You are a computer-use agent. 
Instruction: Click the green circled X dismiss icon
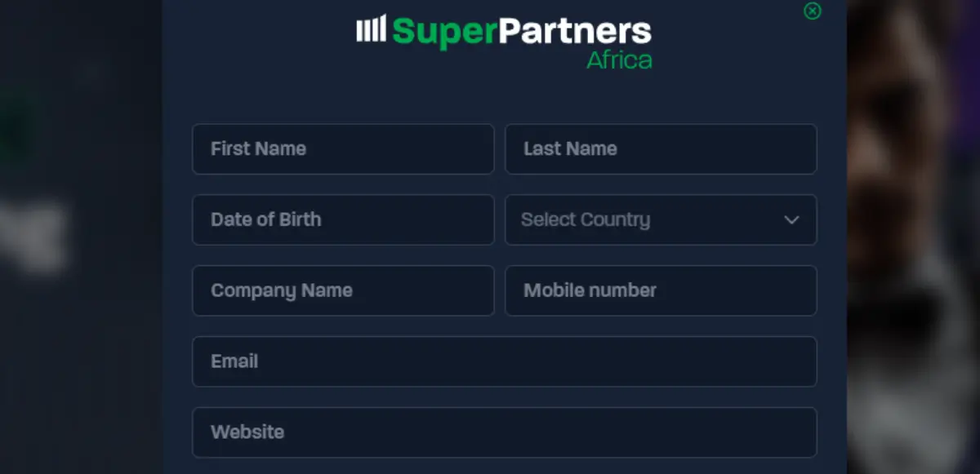point(812,12)
